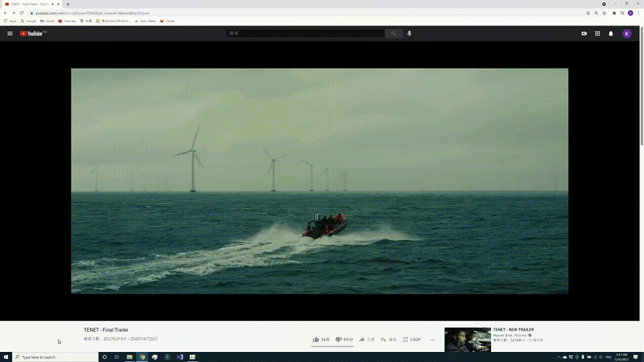Open the TENET - NEW TRAILER title link
The height and width of the screenshot is (362, 644).
pos(513,330)
